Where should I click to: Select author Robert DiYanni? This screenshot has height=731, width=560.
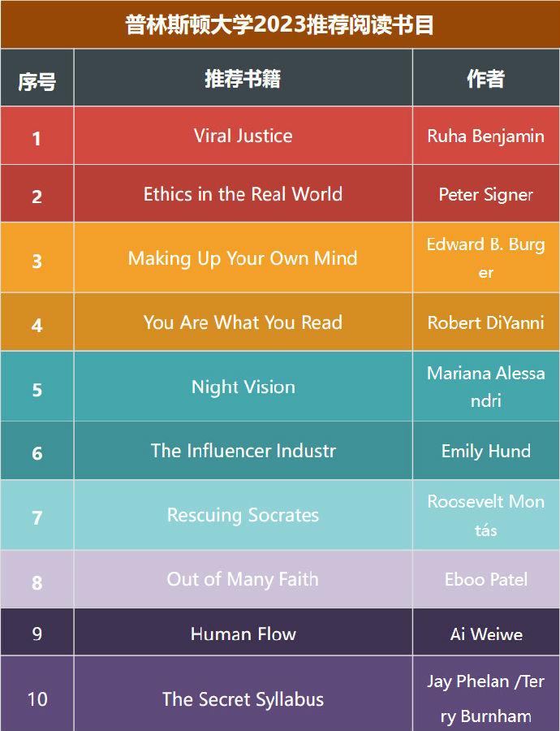click(x=485, y=322)
